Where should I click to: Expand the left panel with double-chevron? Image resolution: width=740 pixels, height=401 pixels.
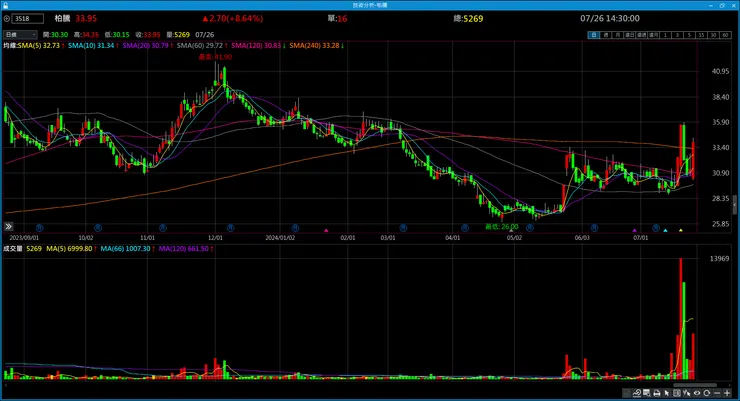8,226
